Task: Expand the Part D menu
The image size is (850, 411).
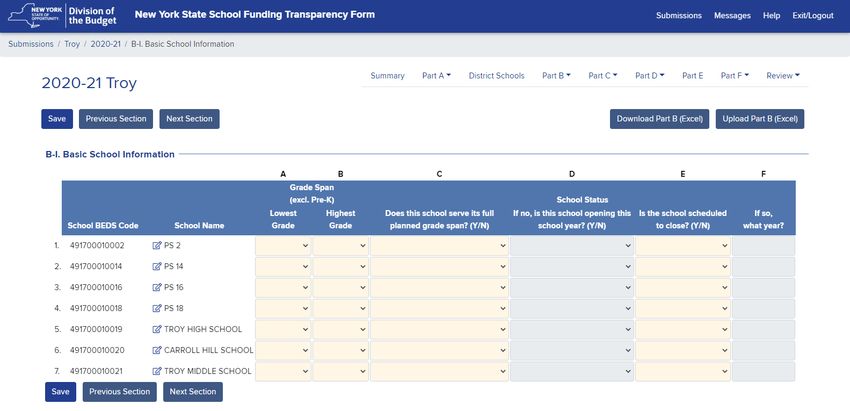Action: pos(649,76)
